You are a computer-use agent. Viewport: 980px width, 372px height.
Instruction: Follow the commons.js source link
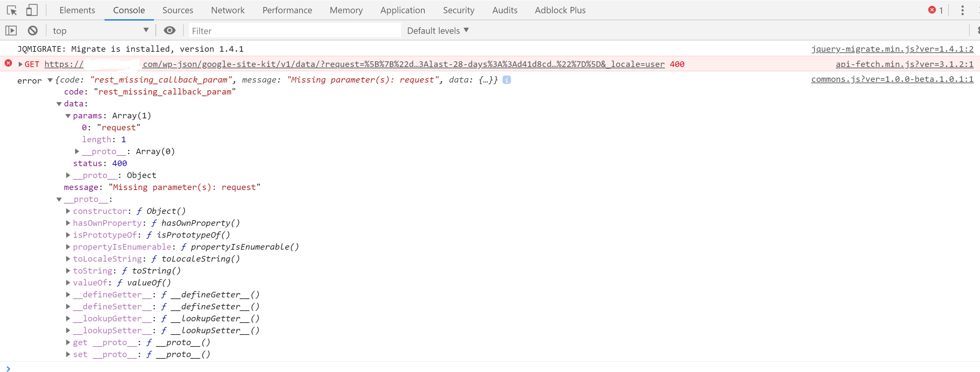pyautogui.click(x=892, y=80)
